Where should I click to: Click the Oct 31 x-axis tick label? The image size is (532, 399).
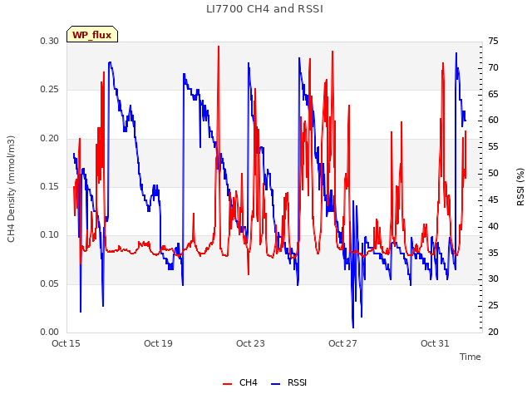435,343
